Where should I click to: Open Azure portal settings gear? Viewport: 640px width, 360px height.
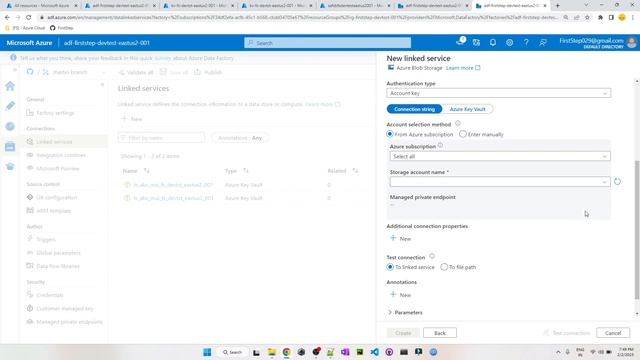509,42
